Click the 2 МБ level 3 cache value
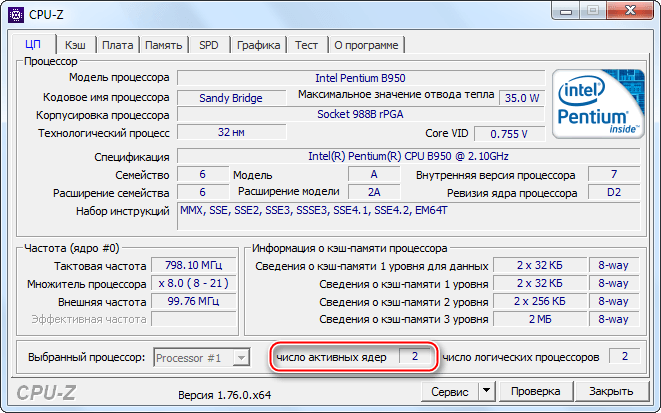 coord(540,319)
